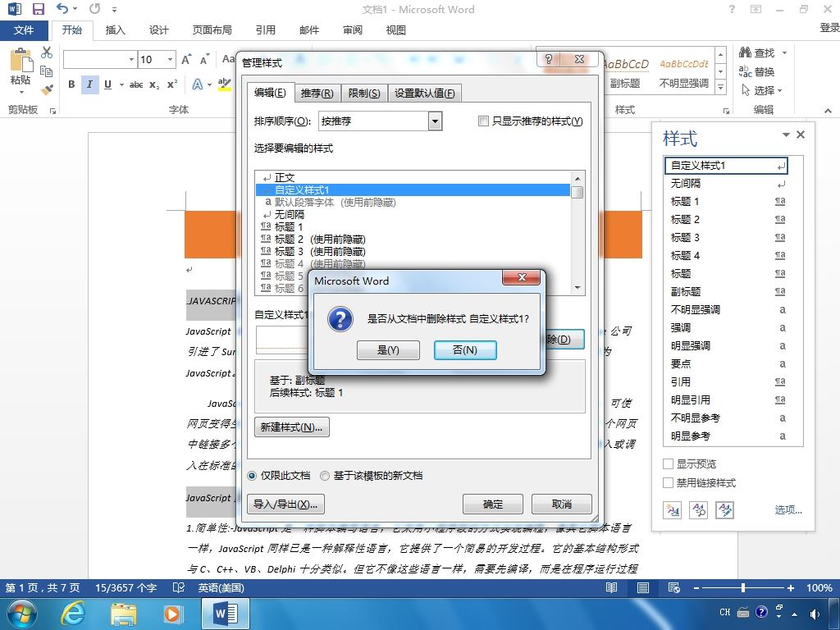Screen dimensions: 840x630
Task: Click the Format Painter brush icon
Action: [x=47, y=89]
